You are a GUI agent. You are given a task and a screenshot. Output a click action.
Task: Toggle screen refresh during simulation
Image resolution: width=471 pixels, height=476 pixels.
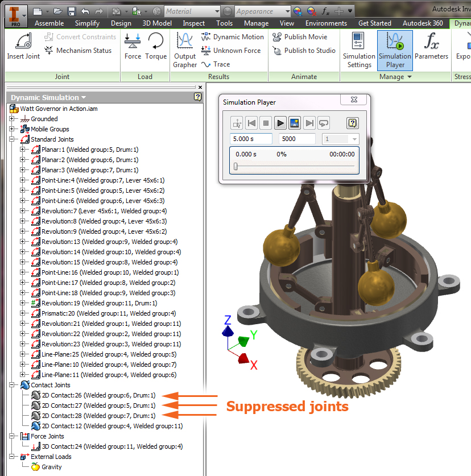click(295, 123)
